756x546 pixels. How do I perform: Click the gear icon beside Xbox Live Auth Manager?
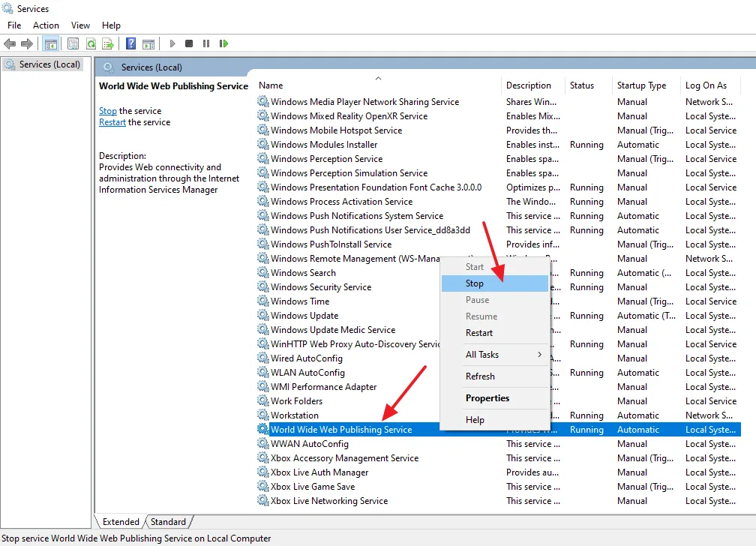click(x=262, y=472)
